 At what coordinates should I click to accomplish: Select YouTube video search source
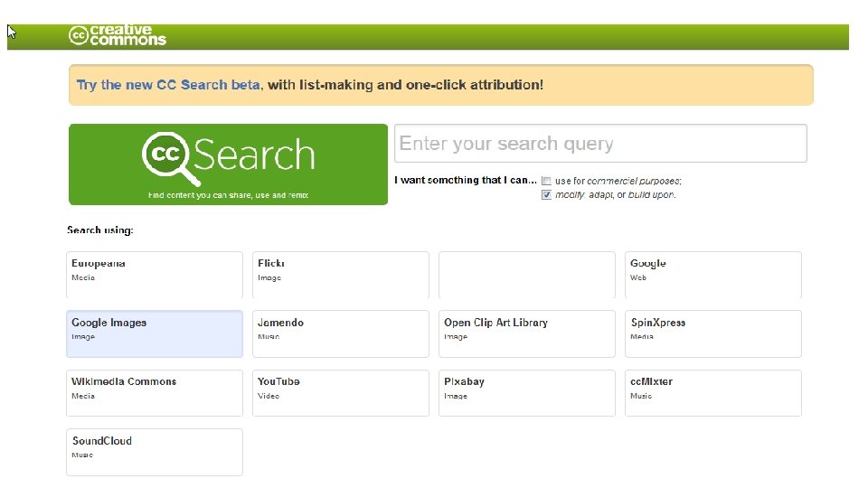341,393
